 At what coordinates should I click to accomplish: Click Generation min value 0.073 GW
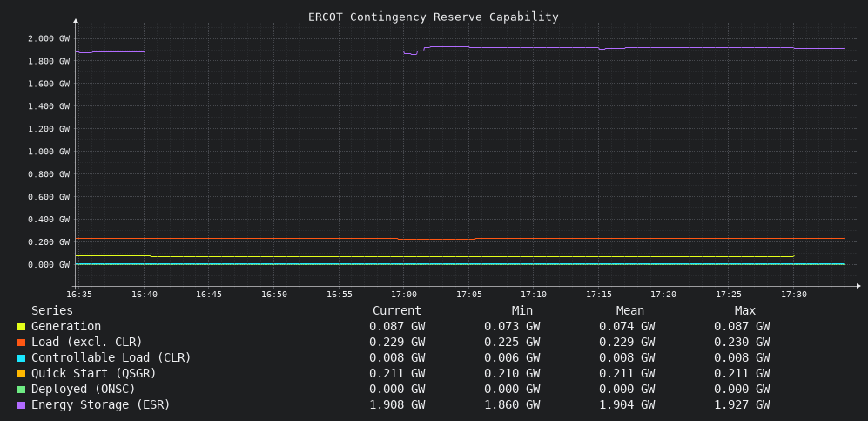512,326
